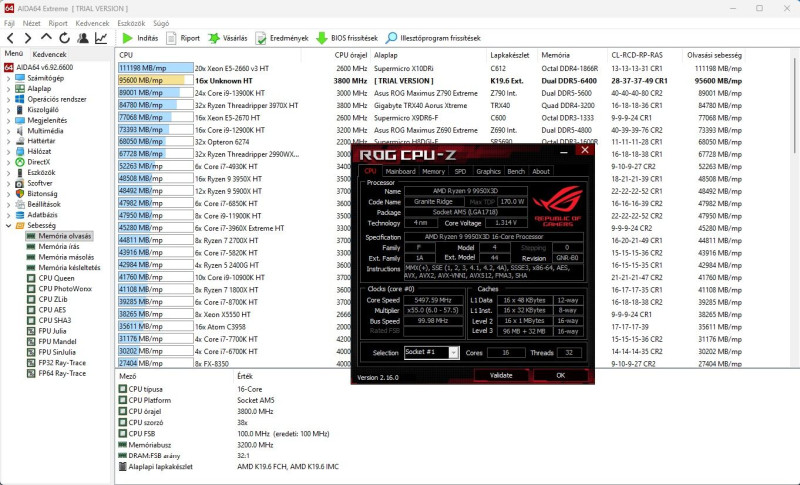This screenshot has width=800, height=485.
Task: Open Eredmények in the toolbar
Action: tap(282, 38)
